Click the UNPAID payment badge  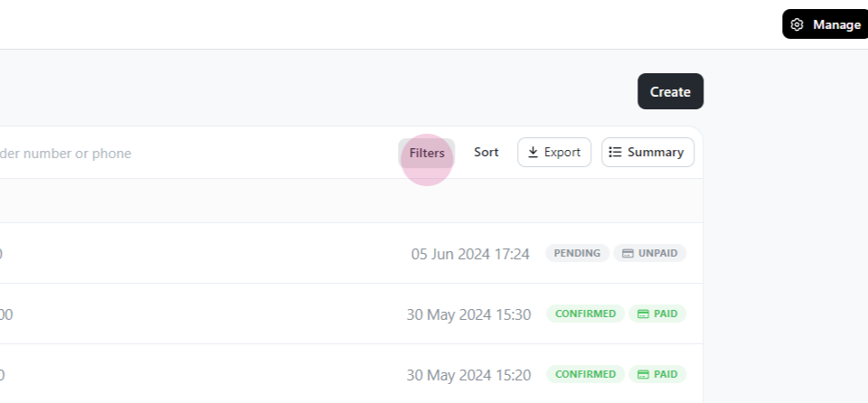click(x=650, y=253)
